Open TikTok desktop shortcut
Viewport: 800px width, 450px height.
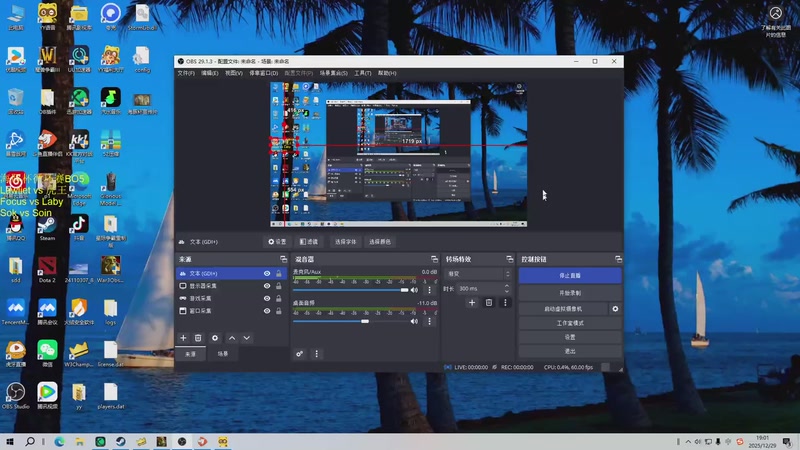[79, 228]
